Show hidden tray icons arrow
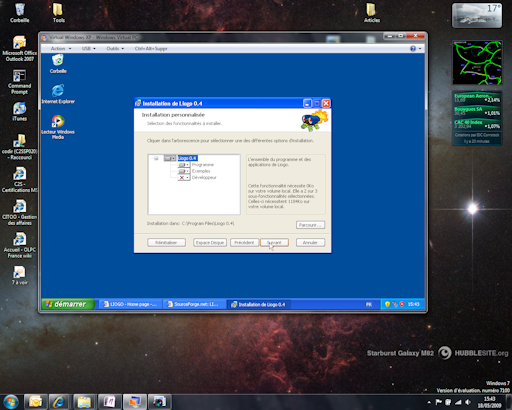The image size is (512, 410). point(429,402)
